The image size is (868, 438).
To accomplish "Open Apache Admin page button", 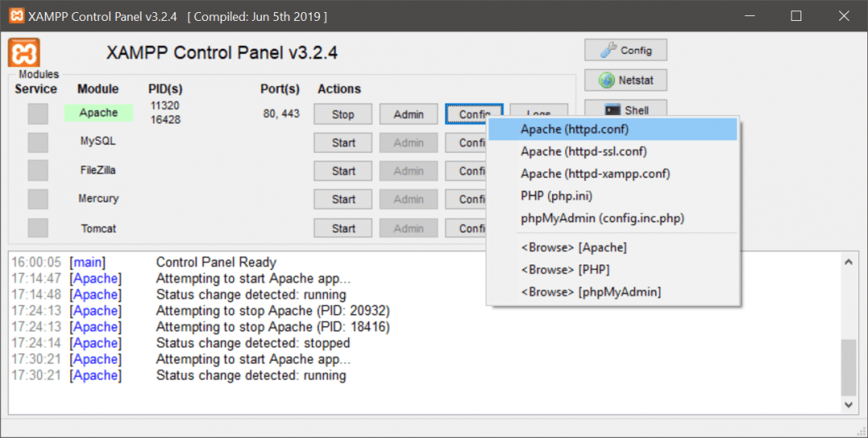I will tap(408, 114).
